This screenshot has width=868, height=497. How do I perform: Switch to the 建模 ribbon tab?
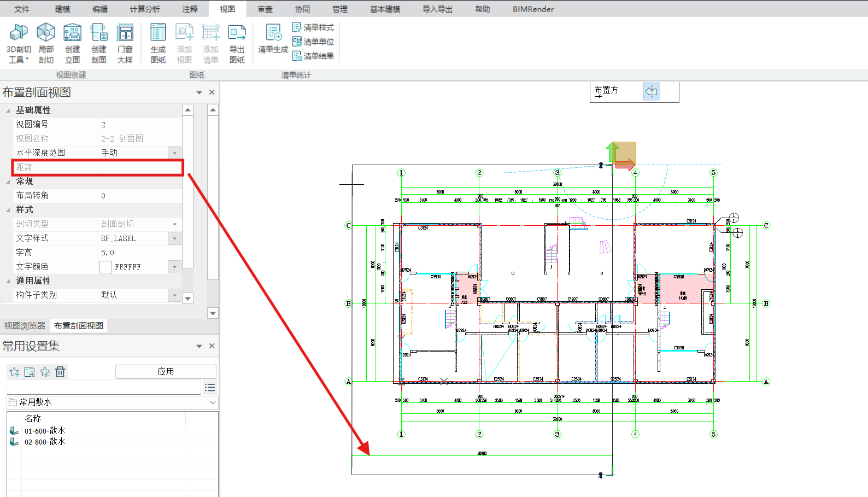(x=62, y=9)
